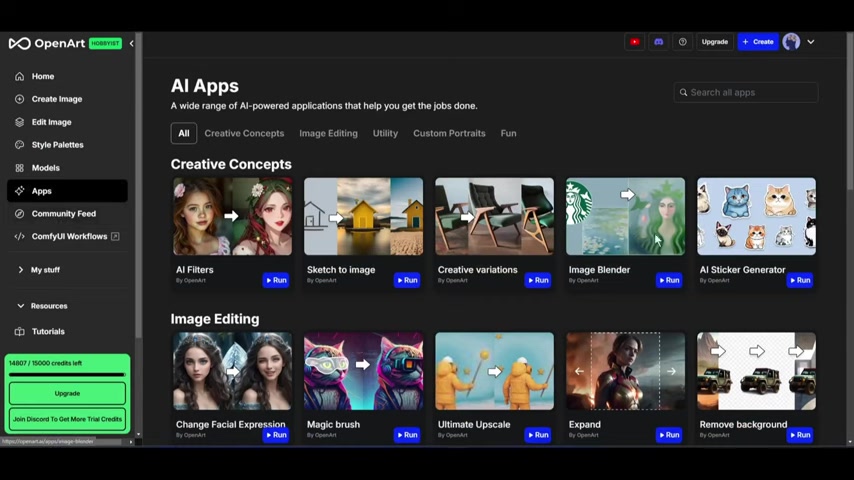This screenshot has height=480, width=854.
Task: Expand the My stuff section
Action: click(x=44, y=270)
